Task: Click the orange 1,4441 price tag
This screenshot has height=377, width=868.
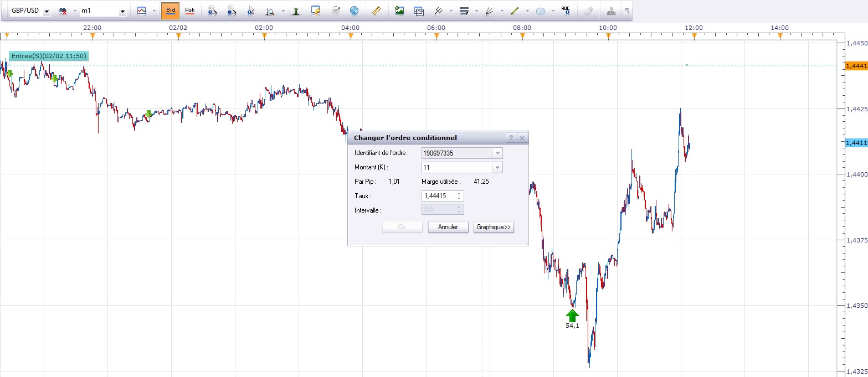Action: tap(856, 65)
